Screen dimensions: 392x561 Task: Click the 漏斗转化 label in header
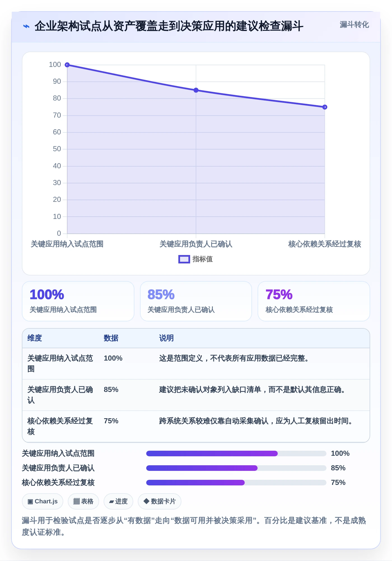tap(354, 25)
